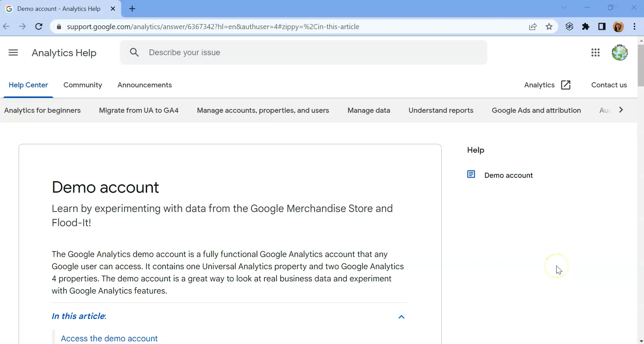Click the Contact us button

[x=609, y=85]
